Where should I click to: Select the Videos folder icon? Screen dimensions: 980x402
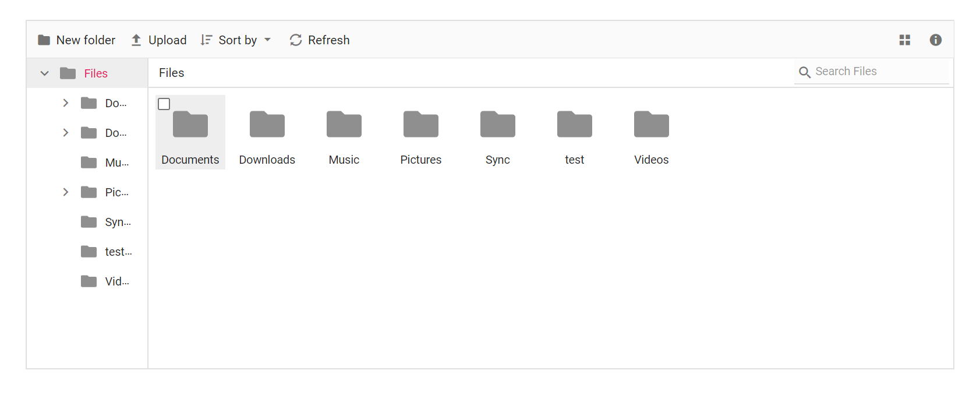pyautogui.click(x=652, y=124)
